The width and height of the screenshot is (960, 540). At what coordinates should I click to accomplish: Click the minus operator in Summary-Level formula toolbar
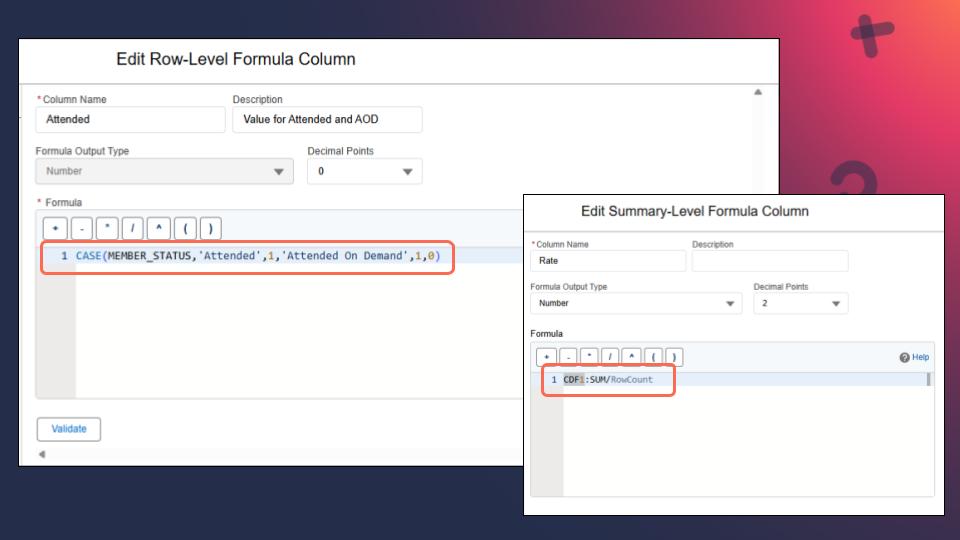[568, 357]
